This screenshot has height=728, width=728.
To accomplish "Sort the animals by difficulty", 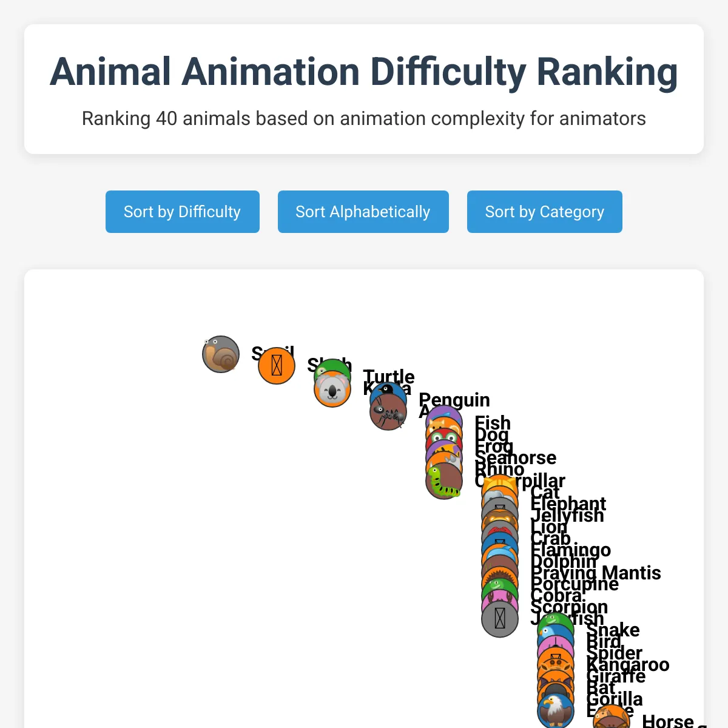I will [x=183, y=212].
